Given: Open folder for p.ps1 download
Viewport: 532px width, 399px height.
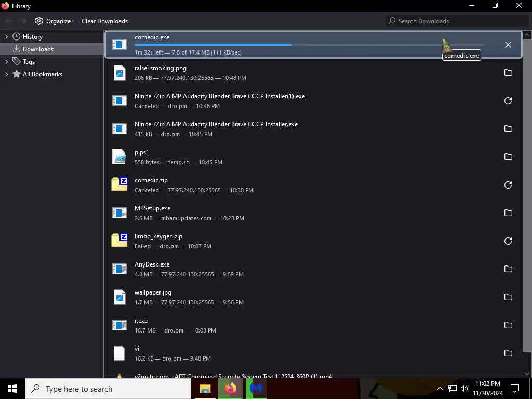Looking at the screenshot, I should click(508, 157).
